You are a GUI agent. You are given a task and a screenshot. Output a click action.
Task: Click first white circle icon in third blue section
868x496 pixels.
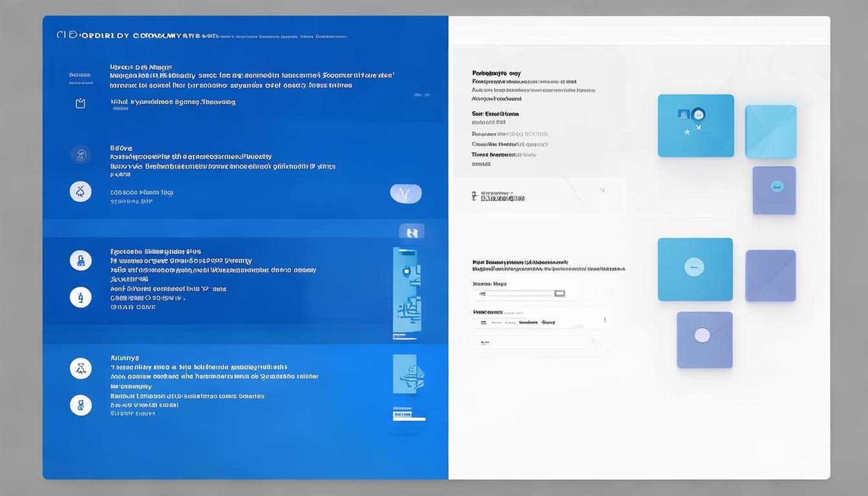(x=81, y=260)
